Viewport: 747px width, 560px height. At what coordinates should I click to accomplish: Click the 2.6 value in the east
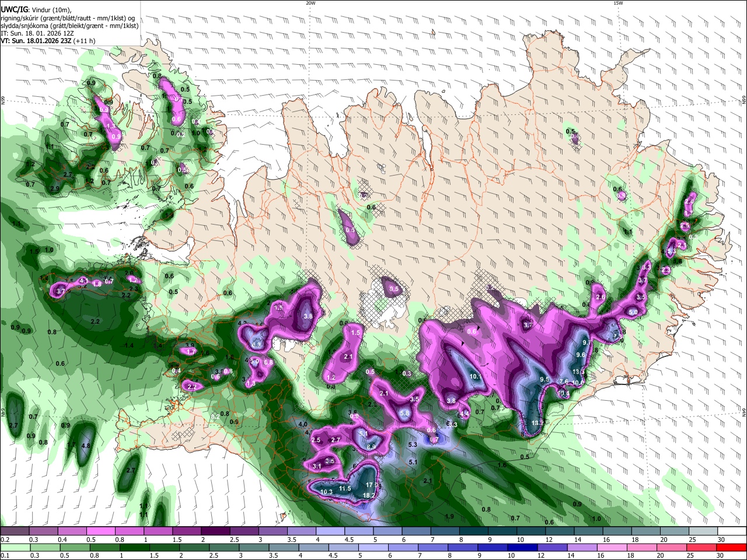pos(601,297)
